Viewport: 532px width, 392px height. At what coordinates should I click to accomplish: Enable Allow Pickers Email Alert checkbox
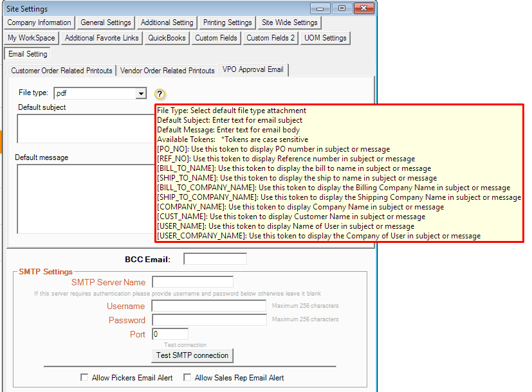[84, 377]
